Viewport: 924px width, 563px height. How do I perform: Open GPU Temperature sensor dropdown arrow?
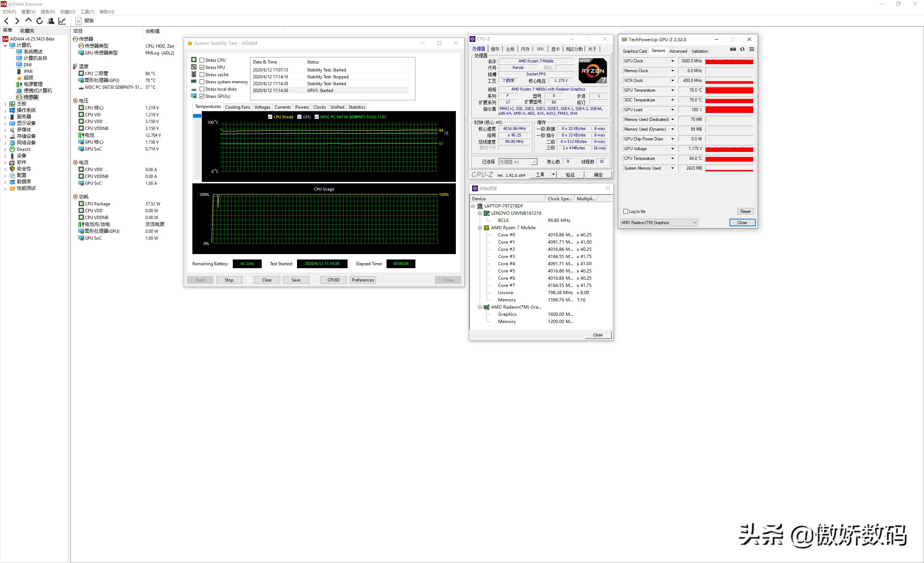[x=672, y=90]
